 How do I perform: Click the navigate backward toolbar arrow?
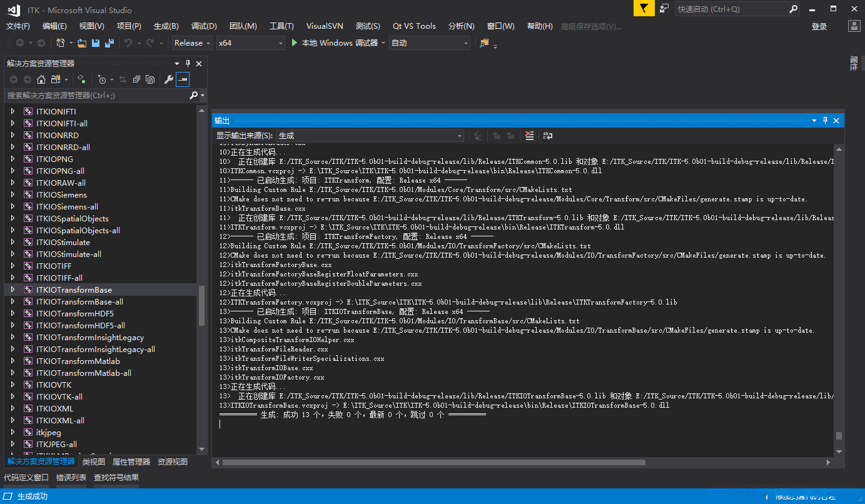coord(20,43)
